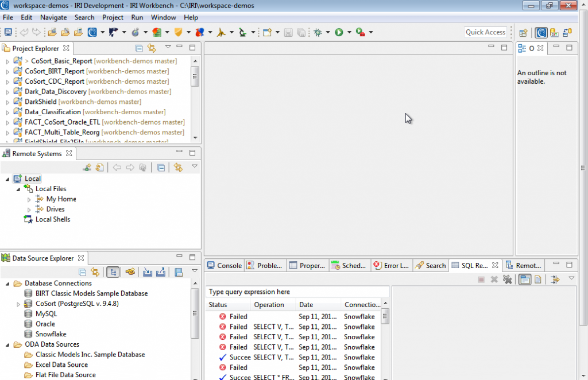Image resolution: width=588 pixels, height=380 pixels.
Task: Click the green Run button icon
Action: 339,32
